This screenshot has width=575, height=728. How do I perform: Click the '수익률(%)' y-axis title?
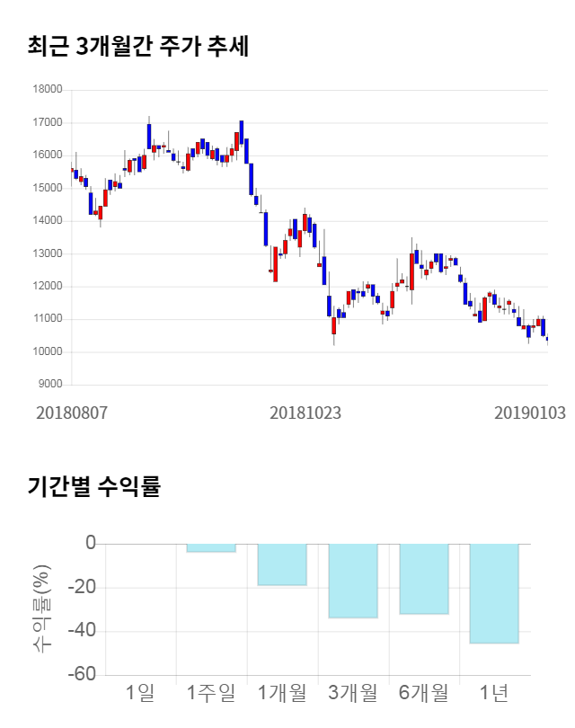[x=42, y=608]
